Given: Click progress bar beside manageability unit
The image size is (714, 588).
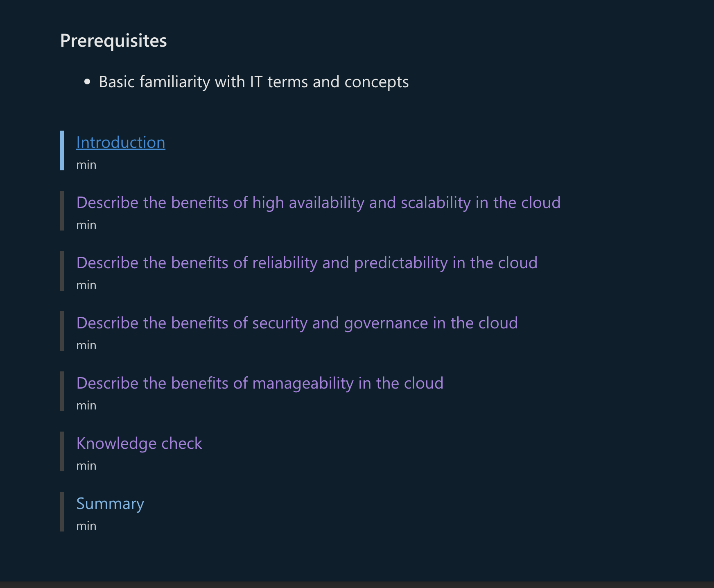Looking at the screenshot, I should point(62,391).
